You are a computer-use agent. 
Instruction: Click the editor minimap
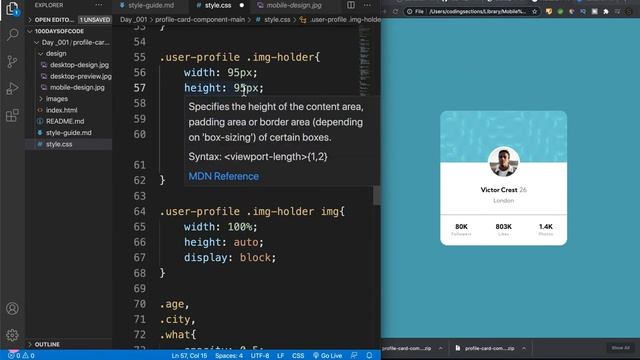pos(365,61)
